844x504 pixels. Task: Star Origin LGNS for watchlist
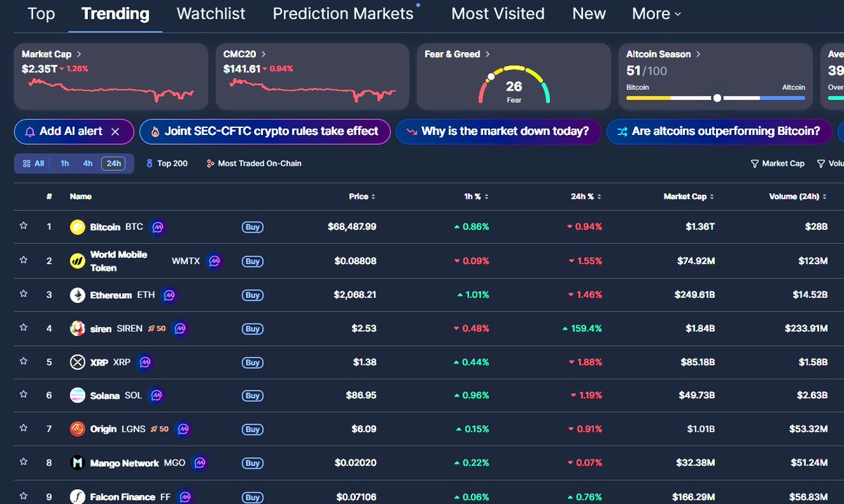[x=23, y=428]
